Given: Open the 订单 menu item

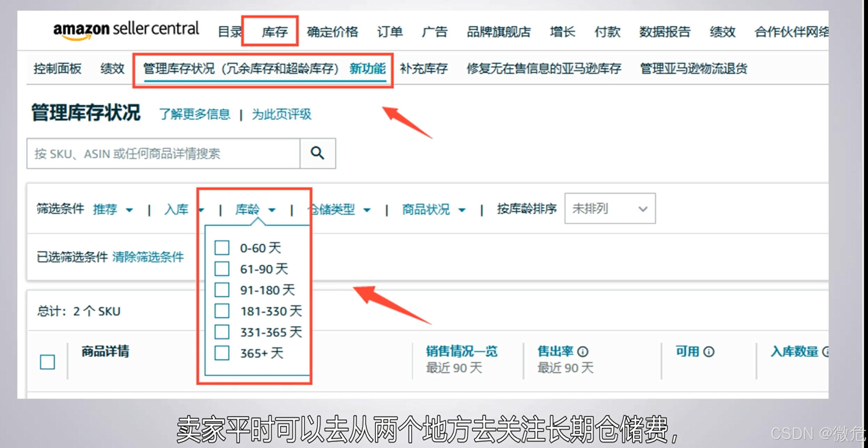Looking at the screenshot, I should [390, 32].
